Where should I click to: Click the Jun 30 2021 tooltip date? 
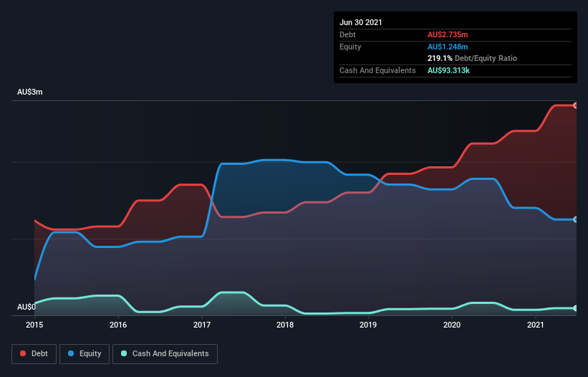[x=361, y=22]
